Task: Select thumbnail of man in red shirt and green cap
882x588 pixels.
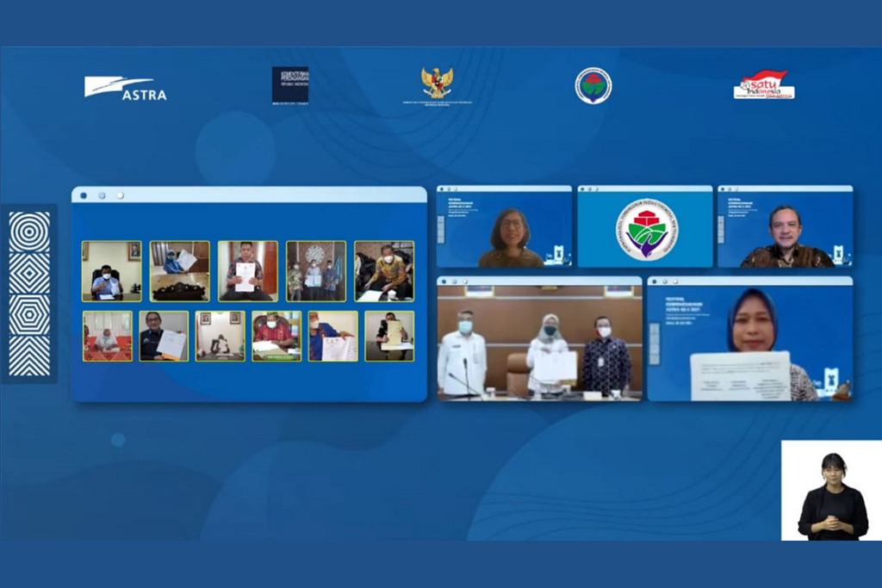Action: pyautogui.click(x=276, y=336)
